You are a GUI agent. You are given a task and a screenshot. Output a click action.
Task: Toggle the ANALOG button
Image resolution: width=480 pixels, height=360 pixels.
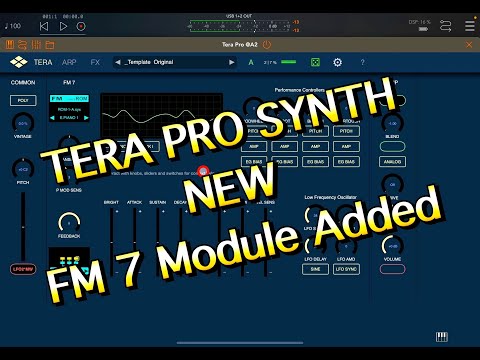[x=392, y=162]
